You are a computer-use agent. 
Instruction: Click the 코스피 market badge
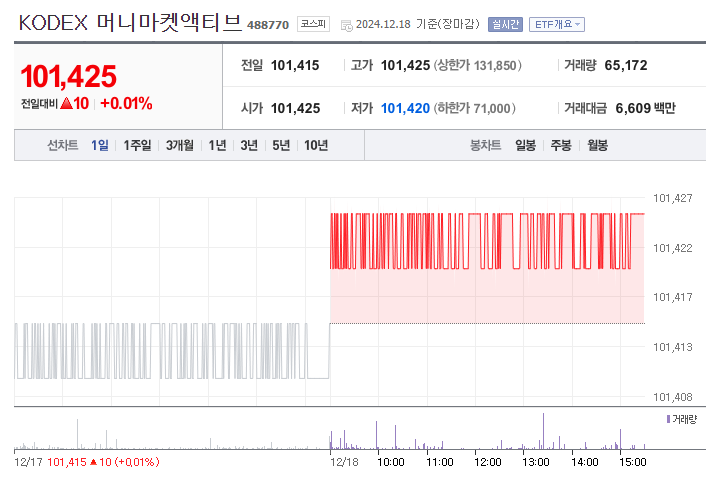(x=313, y=24)
